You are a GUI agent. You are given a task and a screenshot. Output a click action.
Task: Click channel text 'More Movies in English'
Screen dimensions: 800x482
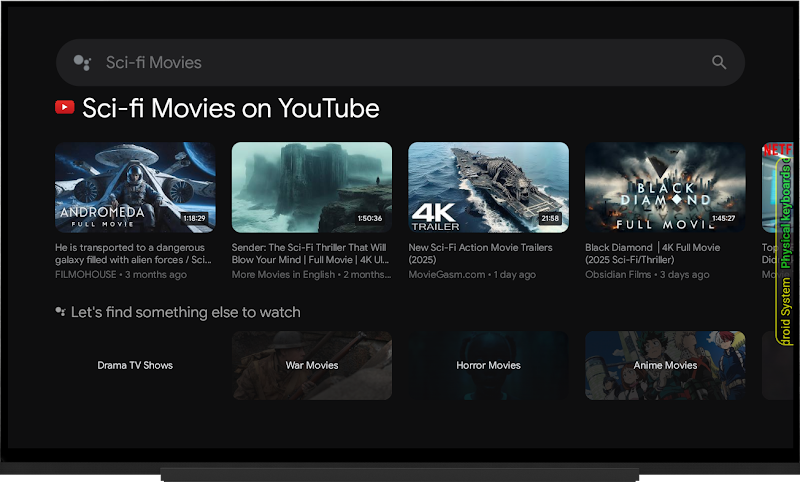(283, 274)
